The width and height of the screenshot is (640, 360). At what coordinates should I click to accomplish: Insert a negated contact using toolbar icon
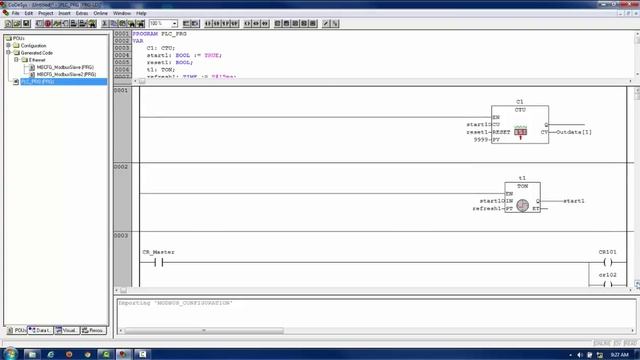click(217, 24)
